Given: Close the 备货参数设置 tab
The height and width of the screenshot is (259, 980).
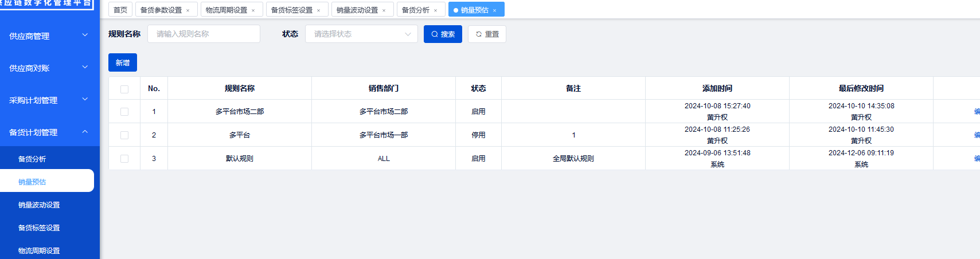Looking at the screenshot, I should [188, 10].
